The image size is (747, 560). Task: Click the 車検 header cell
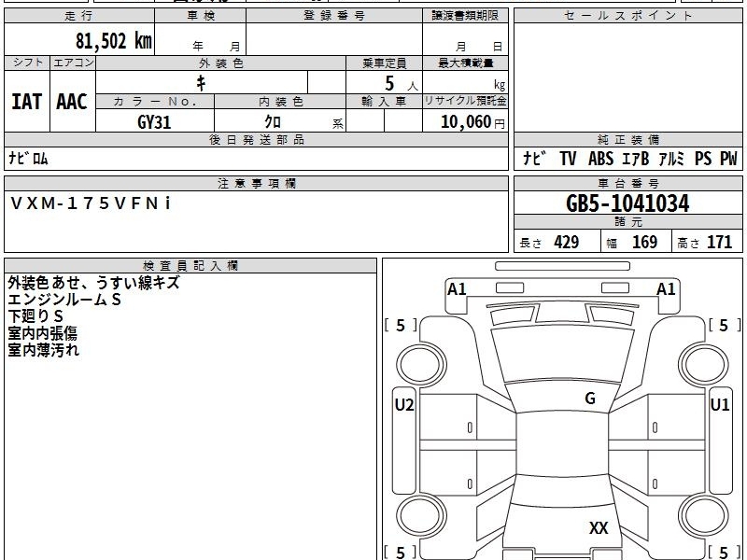[201, 16]
